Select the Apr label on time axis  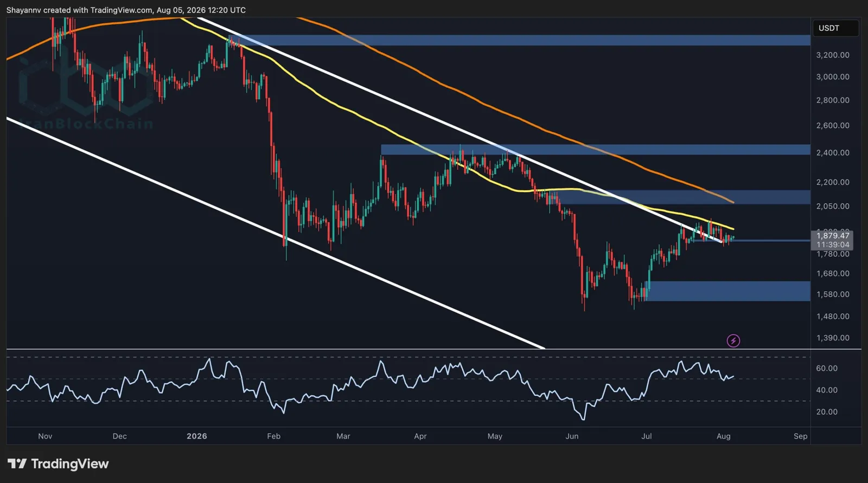pos(420,436)
